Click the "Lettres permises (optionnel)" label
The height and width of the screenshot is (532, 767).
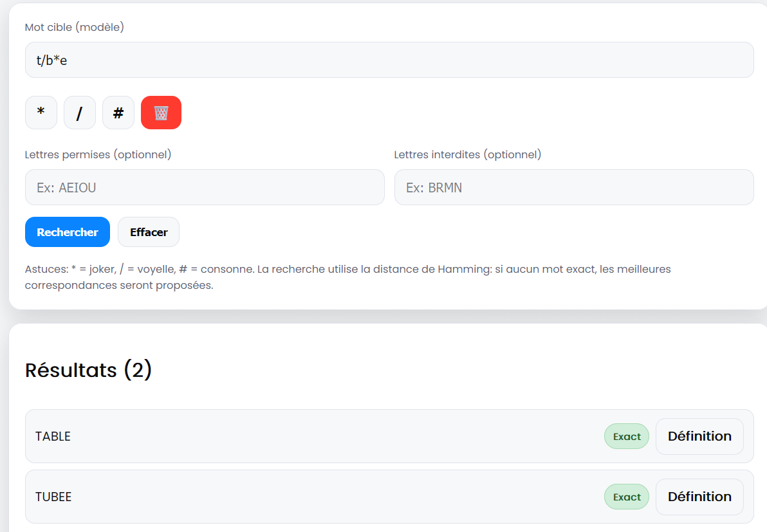click(98, 154)
